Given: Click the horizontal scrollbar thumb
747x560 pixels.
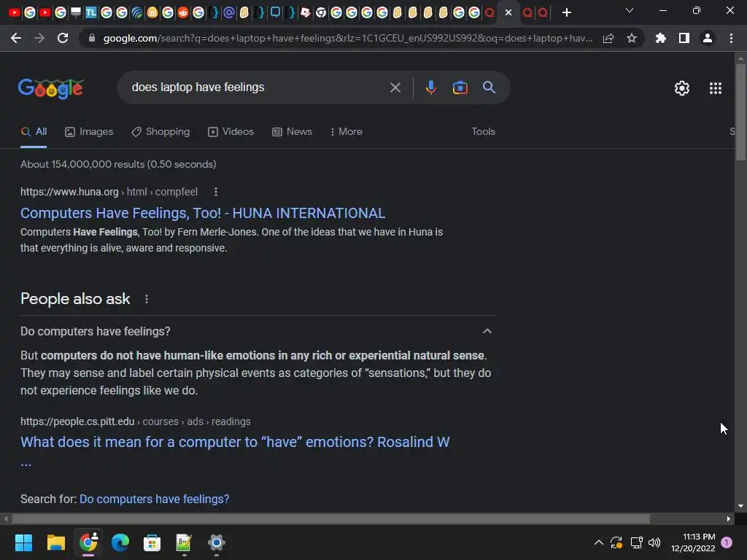Looking at the screenshot, I should pyautogui.click(x=331, y=518).
